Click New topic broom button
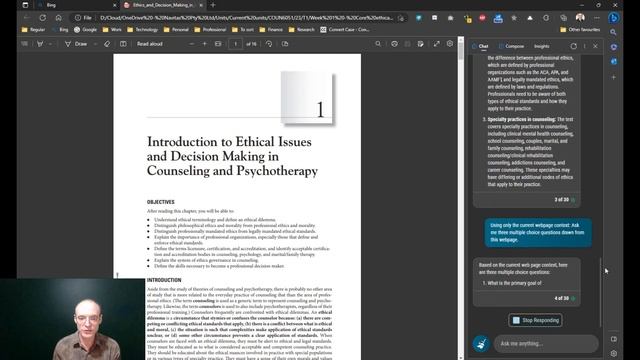 (x=481, y=343)
